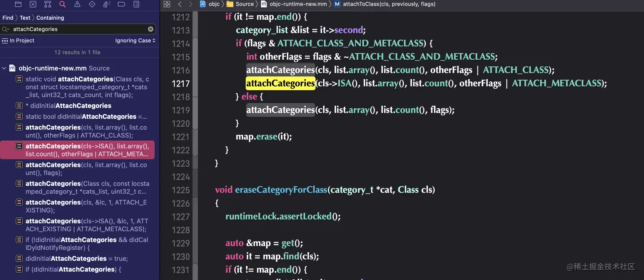This screenshot has height=280, width=644.
Task: Select objc-runtime-new.mm Source file result header
Action: pos(64,68)
